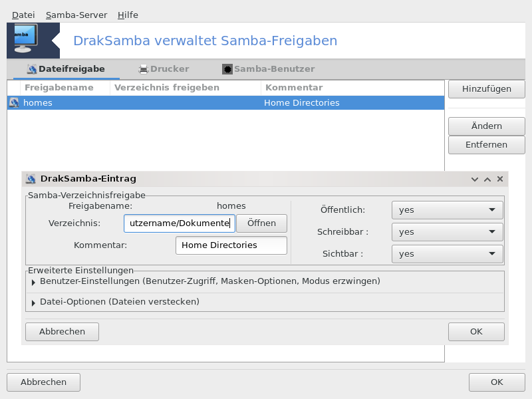
Task: Confirm the DrakSamba-Eintrag dialog with OK
Action: (x=476, y=331)
